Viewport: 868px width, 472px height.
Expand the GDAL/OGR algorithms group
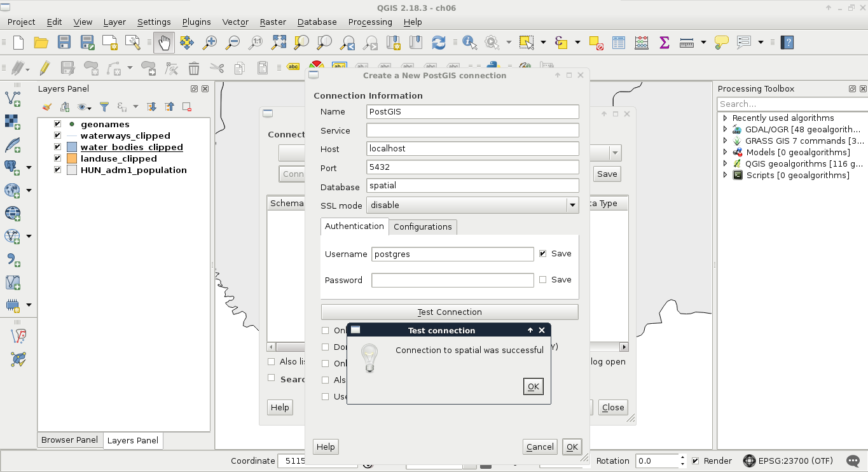725,129
